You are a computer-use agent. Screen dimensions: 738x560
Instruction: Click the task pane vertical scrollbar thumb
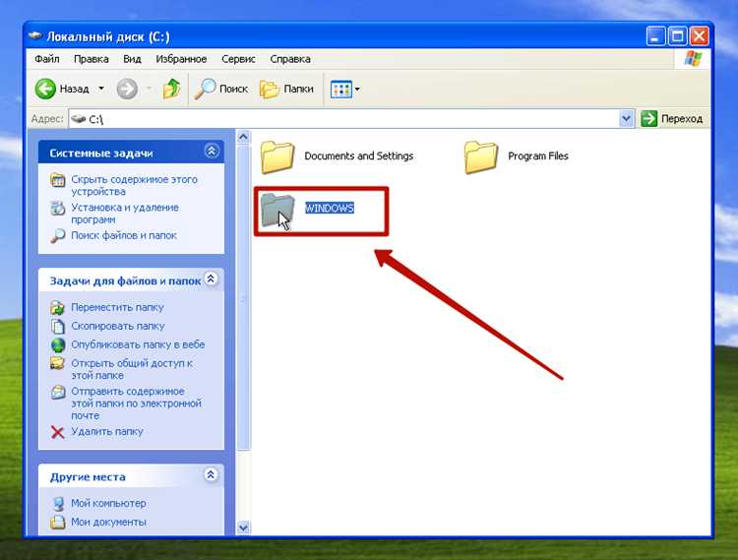(x=243, y=298)
